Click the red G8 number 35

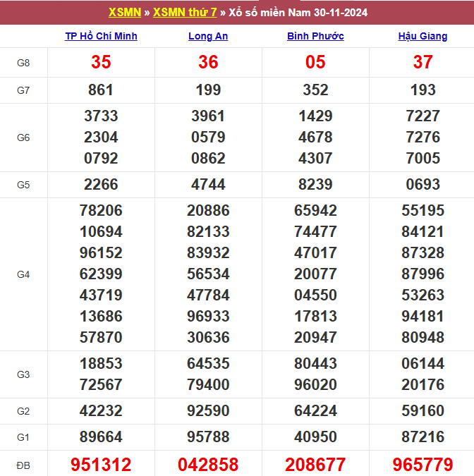[101, 63]
